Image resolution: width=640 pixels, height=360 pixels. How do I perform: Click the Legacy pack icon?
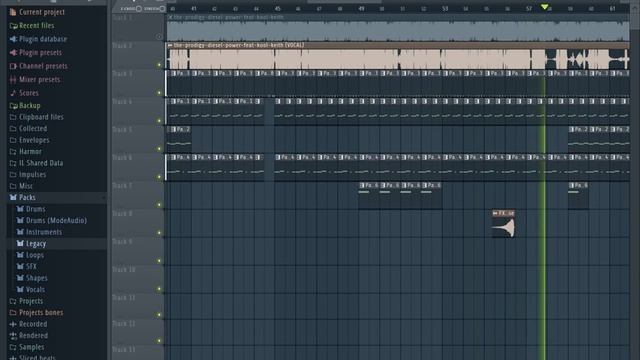pyautogui.click(x=20, y=243)
